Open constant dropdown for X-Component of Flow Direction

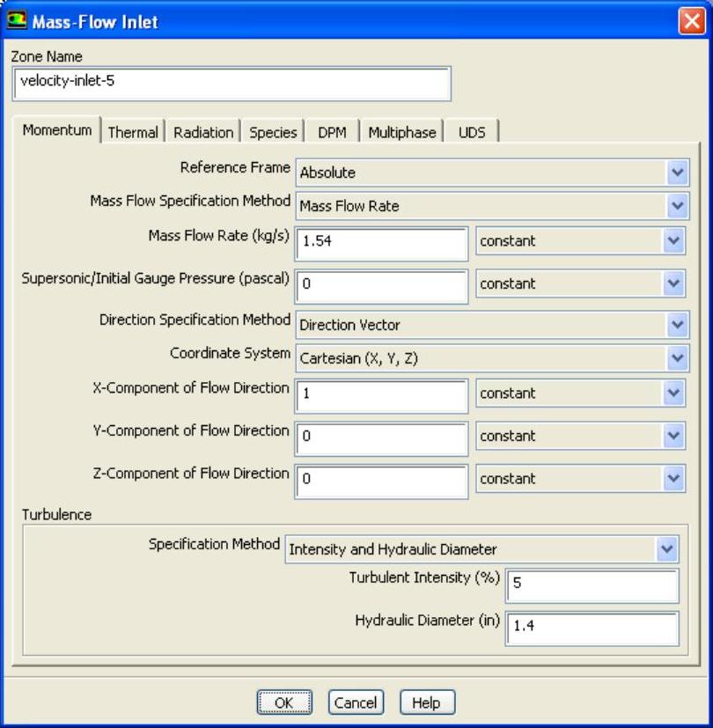pos(673,393)
